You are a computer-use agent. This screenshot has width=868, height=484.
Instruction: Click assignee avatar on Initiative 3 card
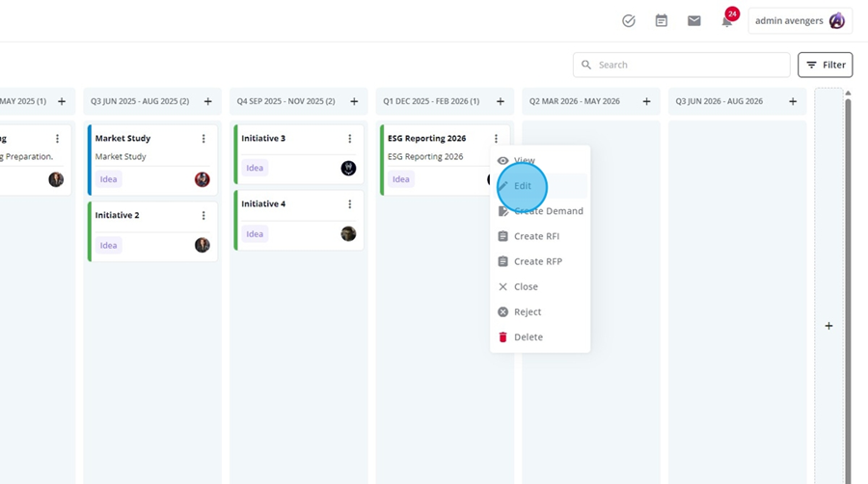(x=348, y=168)
